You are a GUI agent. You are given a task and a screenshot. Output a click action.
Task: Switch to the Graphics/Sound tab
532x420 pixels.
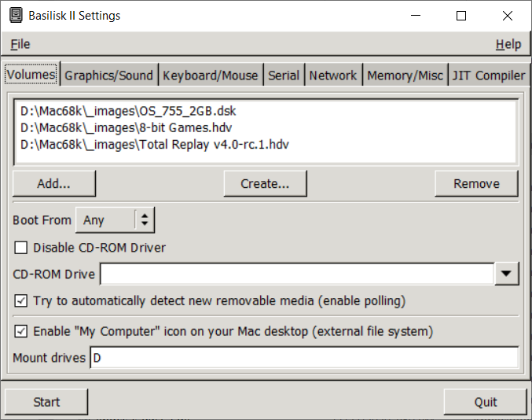click(109, 76)
